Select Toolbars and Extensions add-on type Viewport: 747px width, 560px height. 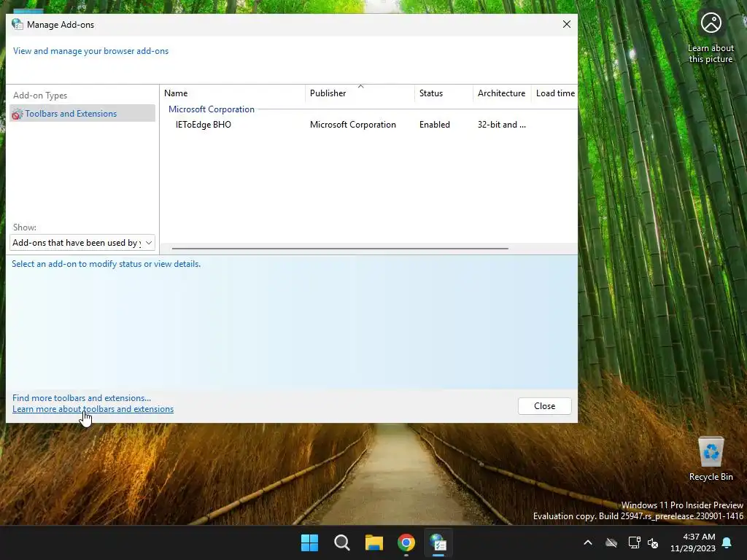pos(82,113)
